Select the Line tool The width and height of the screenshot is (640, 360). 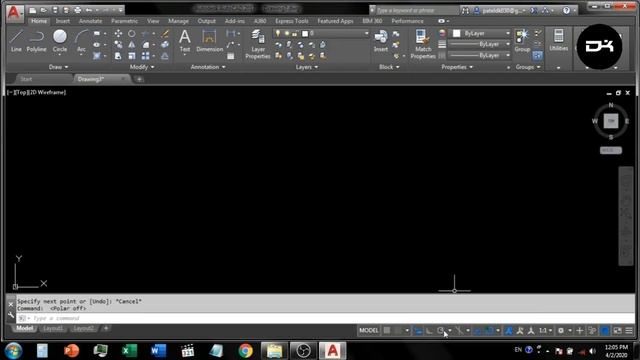pos(16,41)
